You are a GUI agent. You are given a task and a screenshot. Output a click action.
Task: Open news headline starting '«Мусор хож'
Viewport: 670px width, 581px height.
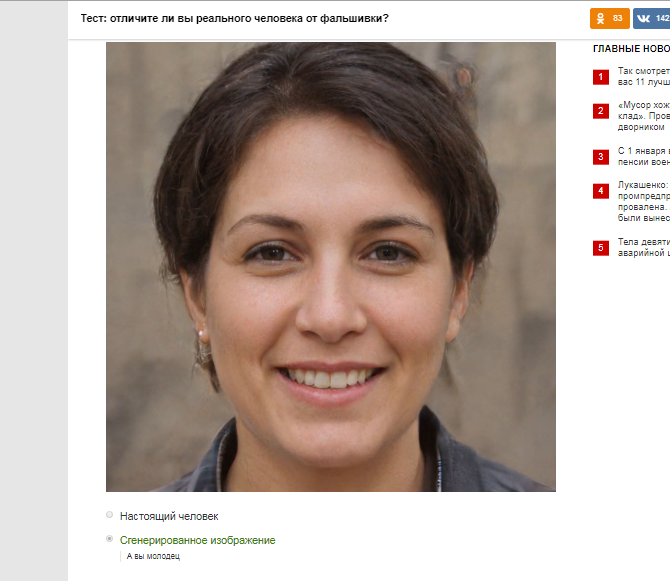(x=644, y=116)
